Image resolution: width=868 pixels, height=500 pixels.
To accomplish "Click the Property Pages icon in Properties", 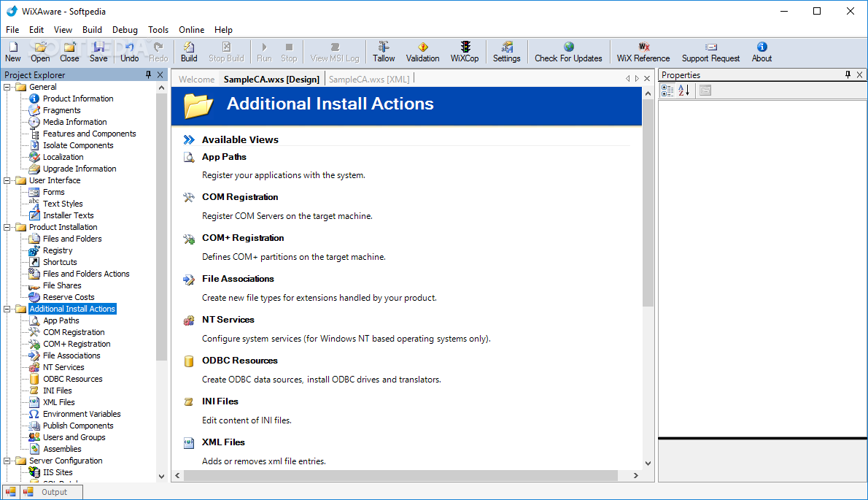I will 705,91.
